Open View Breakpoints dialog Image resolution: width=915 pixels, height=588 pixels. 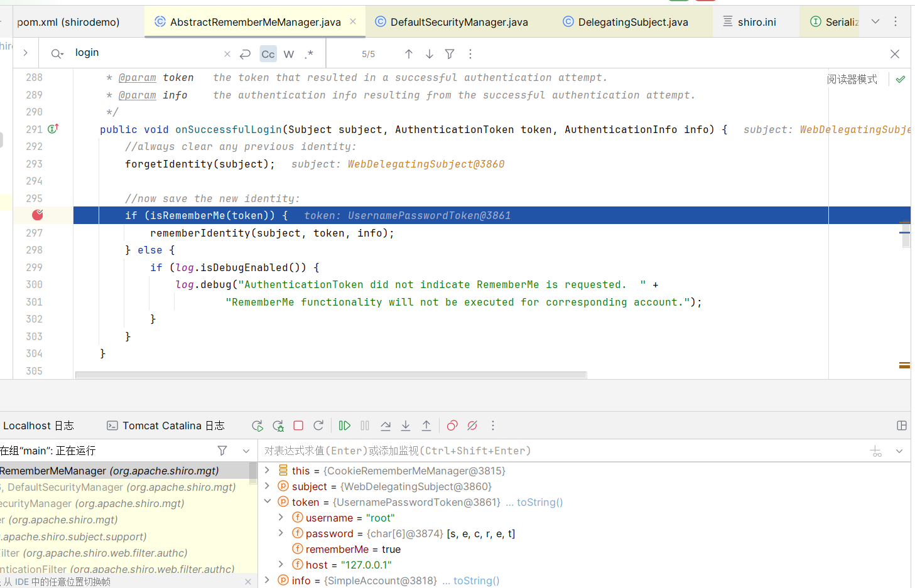tap(452, 425)
